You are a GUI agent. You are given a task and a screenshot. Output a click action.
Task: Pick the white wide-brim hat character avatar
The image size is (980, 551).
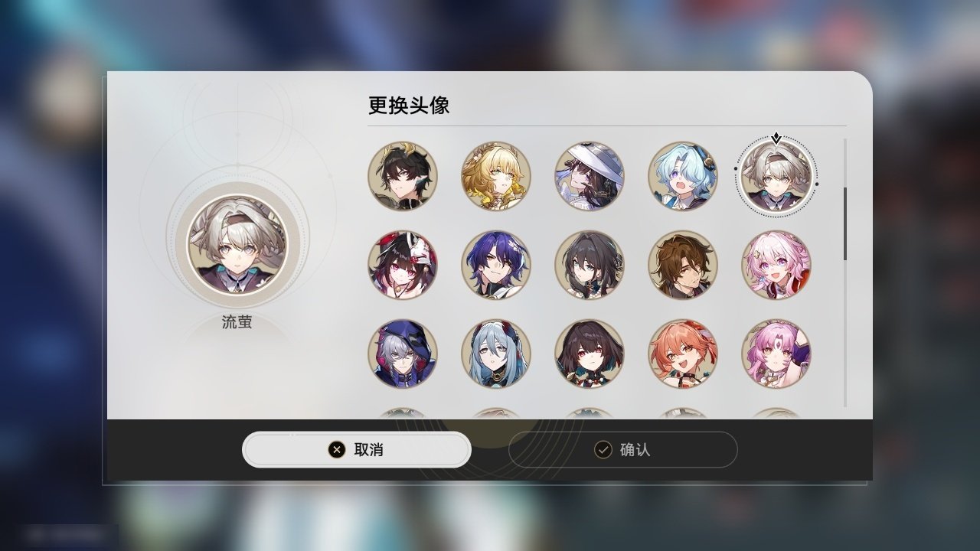[590, 176]
